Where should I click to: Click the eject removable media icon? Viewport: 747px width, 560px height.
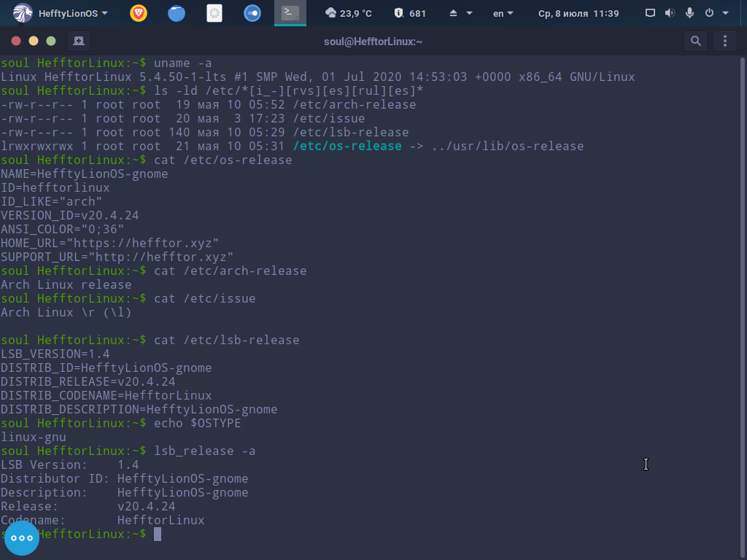point(454,13)
